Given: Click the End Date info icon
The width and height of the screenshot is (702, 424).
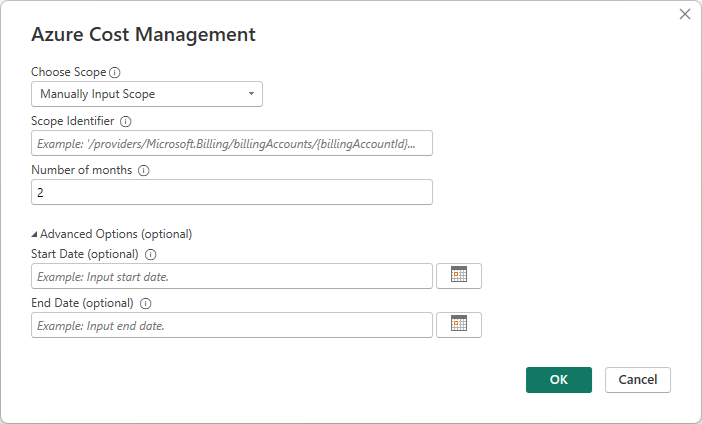Looking at the screenshot, I should (x=146, y=304).
